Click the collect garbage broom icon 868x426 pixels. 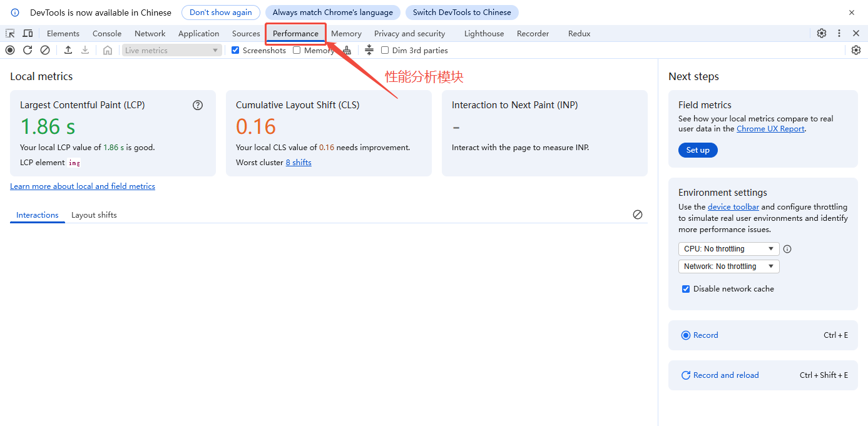click(347, 50)
